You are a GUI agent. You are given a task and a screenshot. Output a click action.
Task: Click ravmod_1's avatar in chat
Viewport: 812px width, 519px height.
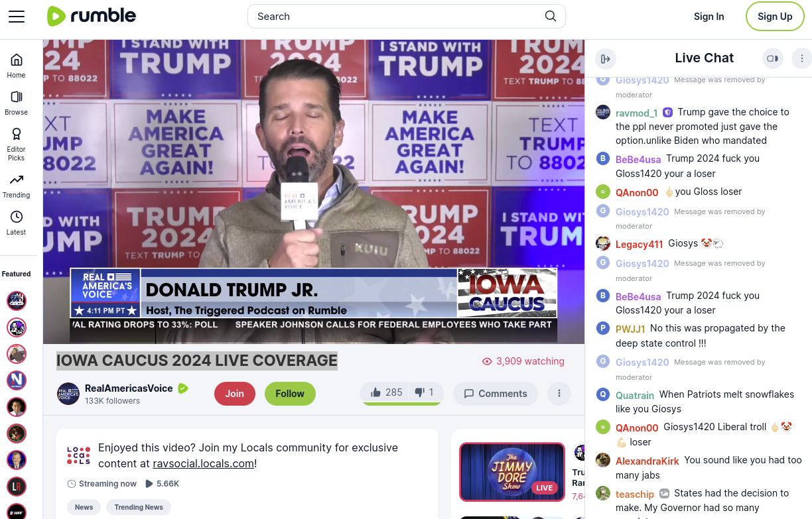coord(603,112)
